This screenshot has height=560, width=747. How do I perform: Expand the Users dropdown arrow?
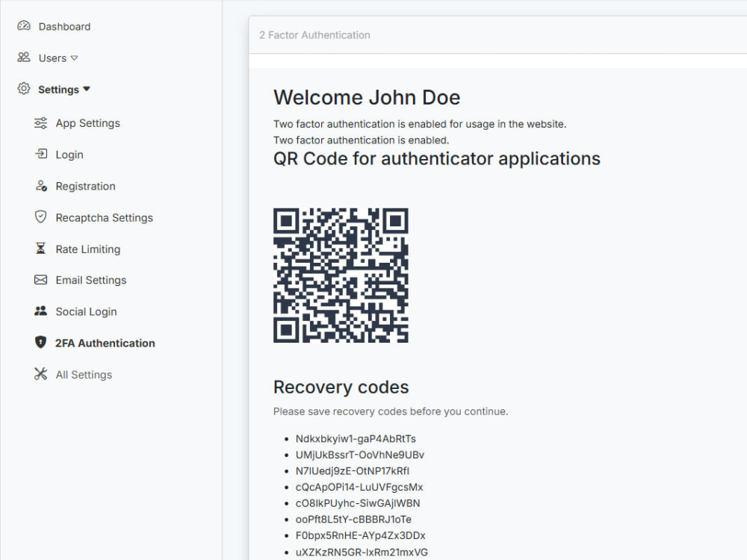pos(74,58)
